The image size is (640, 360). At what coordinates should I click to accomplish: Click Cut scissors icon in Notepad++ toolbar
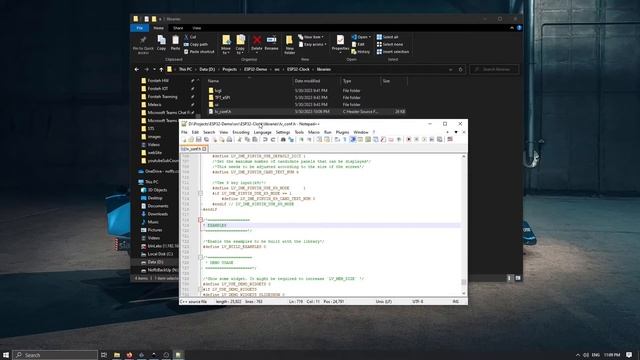point(239,140)
